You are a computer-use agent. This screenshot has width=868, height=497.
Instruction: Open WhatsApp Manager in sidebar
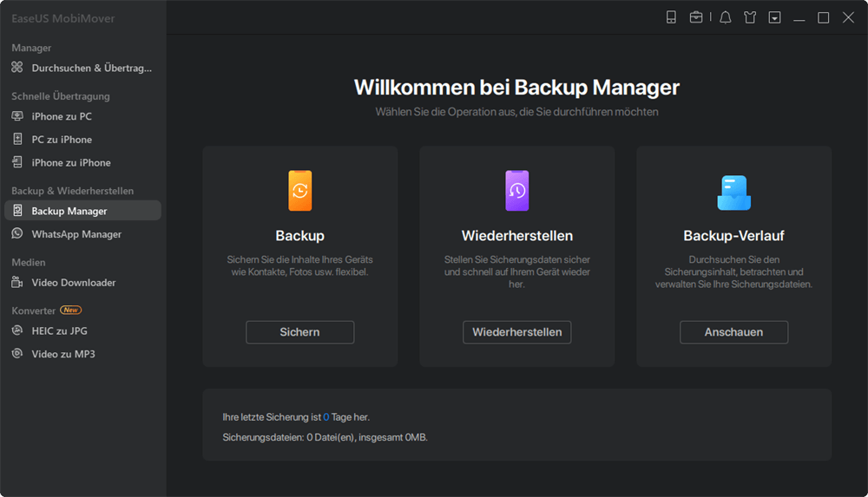tap(82, 234)
